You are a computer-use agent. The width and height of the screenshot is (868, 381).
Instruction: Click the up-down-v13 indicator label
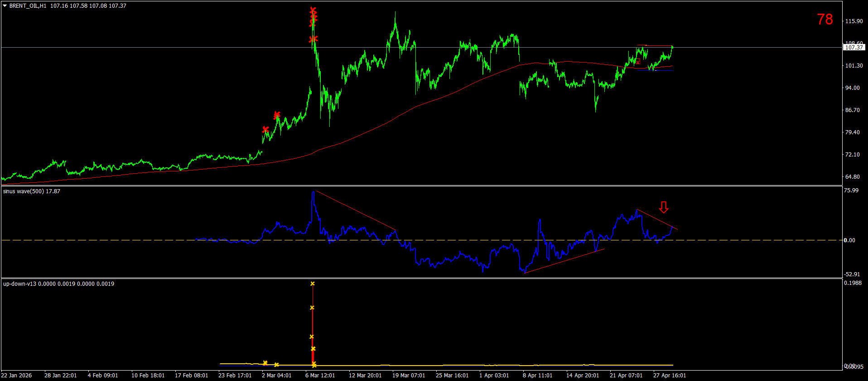(58, 284)
